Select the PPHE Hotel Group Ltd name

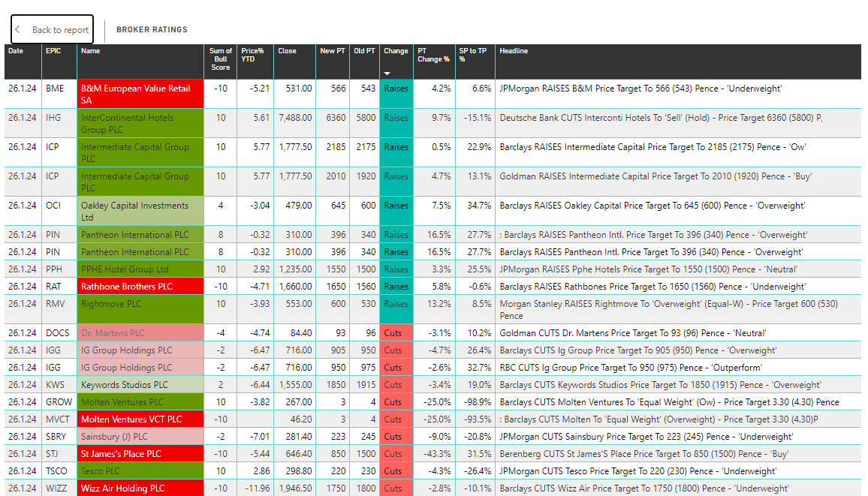point(140,269)
